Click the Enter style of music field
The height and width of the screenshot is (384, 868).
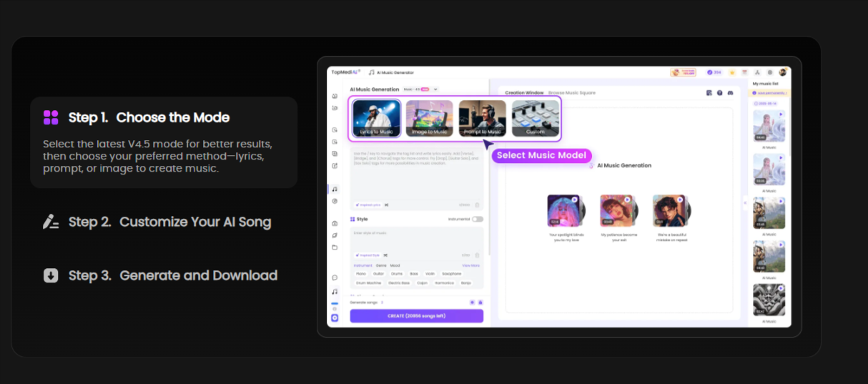tap(416, 239)
